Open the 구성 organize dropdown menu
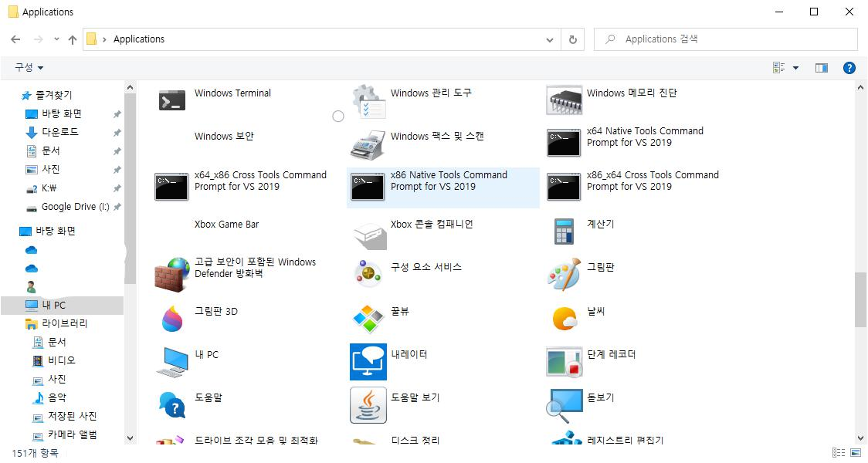This screenshot has height=463, width=868. (29, 67)
